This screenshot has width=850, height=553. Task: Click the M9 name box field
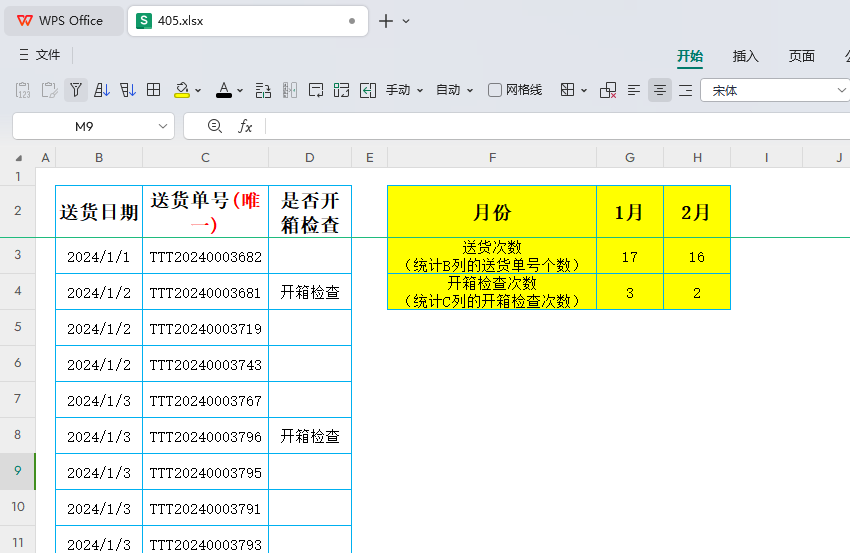tap(85, 126)
